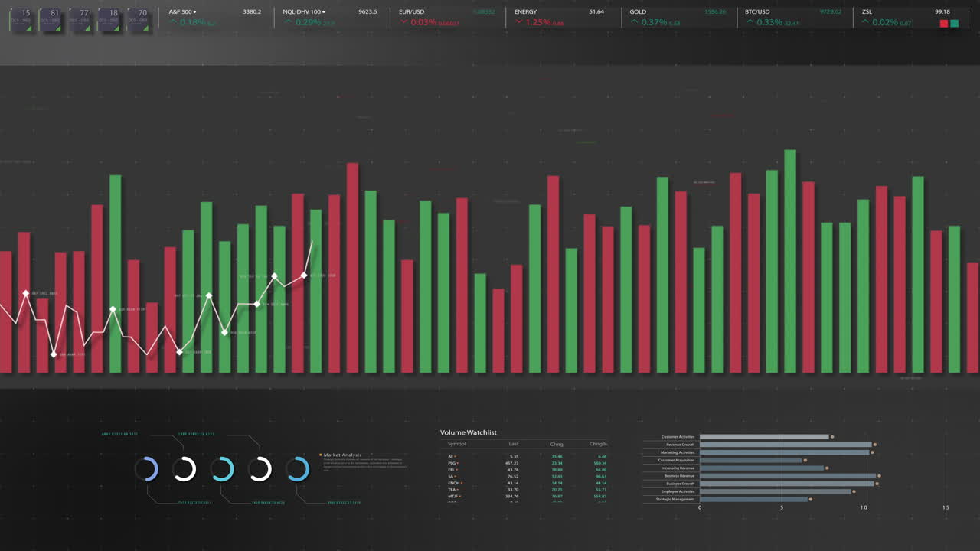This screenshot has height=551, width=980.
Task: Click the first circular progress ring indicator
Action: pyautogui.click(x=148, y=469)
